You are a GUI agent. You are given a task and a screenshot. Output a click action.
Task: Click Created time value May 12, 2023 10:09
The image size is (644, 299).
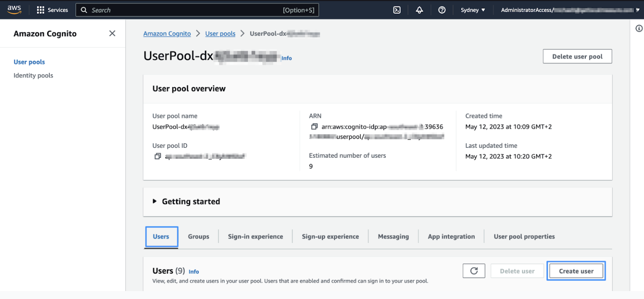click(x=508, y=126)
